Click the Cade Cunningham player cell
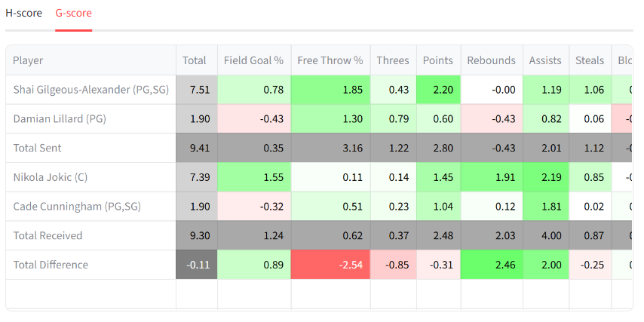644x322 pixels. pyautogui.click(x=77, y=207)
